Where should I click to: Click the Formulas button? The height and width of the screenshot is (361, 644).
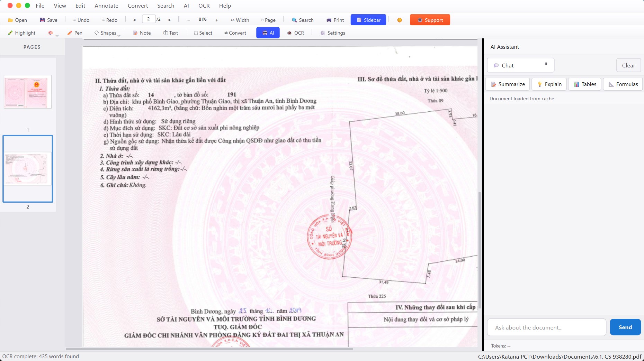(623, 84)
